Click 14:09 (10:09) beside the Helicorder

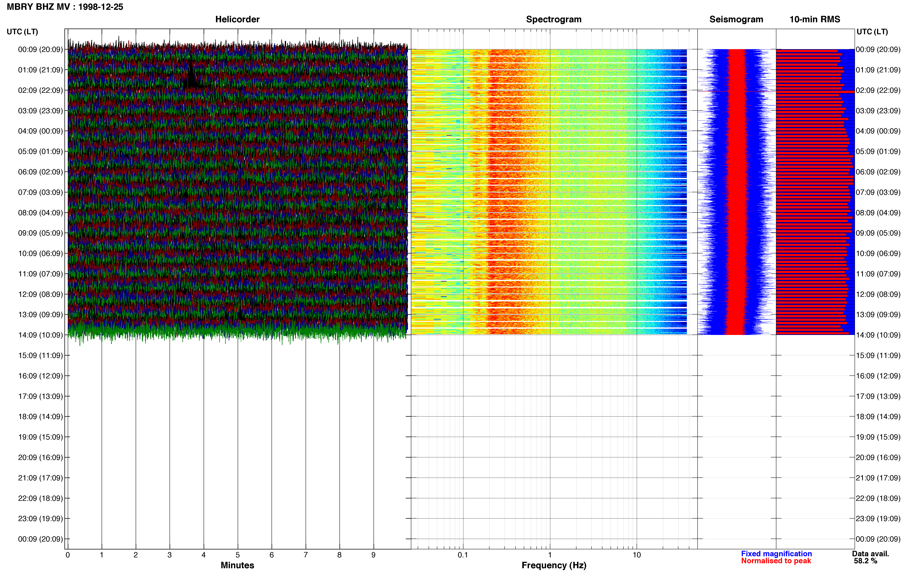(41, 335)
